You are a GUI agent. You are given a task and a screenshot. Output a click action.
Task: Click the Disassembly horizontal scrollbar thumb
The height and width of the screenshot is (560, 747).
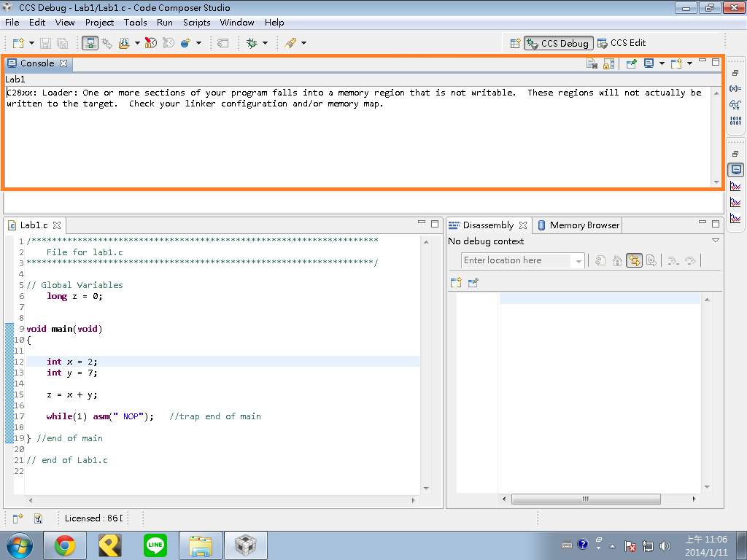pyautogui.click(x=586, y=499)
